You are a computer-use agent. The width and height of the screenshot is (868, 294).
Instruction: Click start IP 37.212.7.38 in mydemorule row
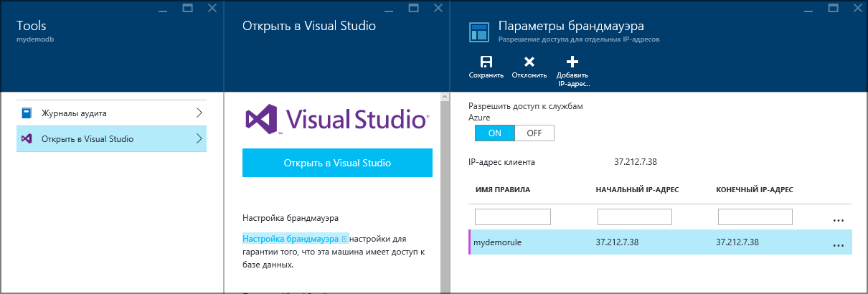[617, 242]
